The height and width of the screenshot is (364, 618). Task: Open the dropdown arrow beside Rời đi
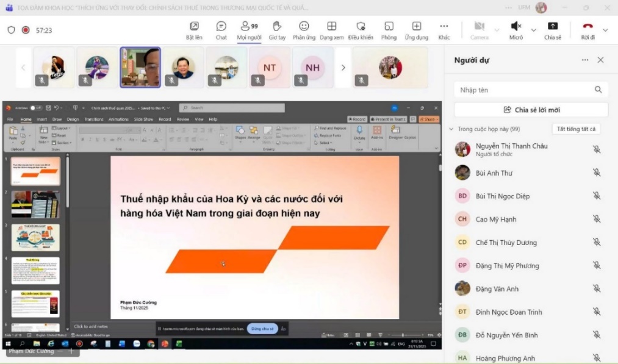tap(605, 30)
